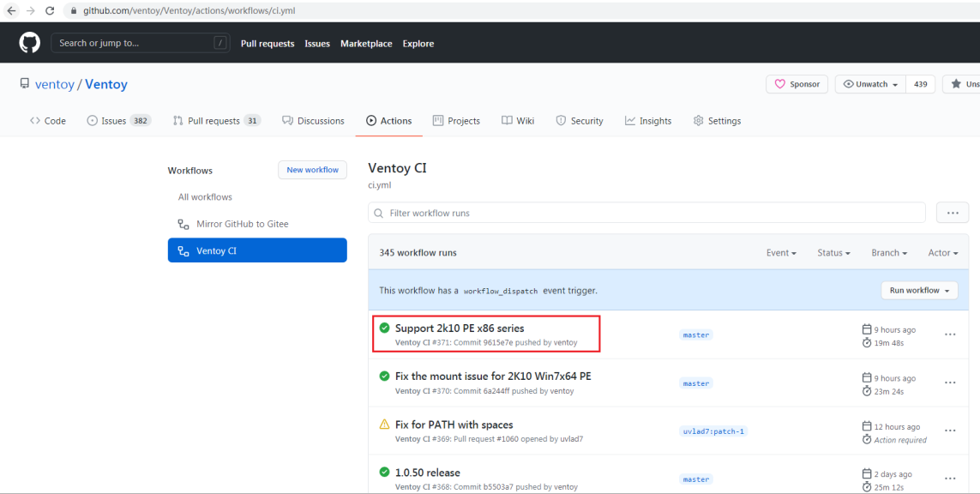This screenshot has width=980, height=494.
Task: Click the Sponsor button
Action: point(797,84)
